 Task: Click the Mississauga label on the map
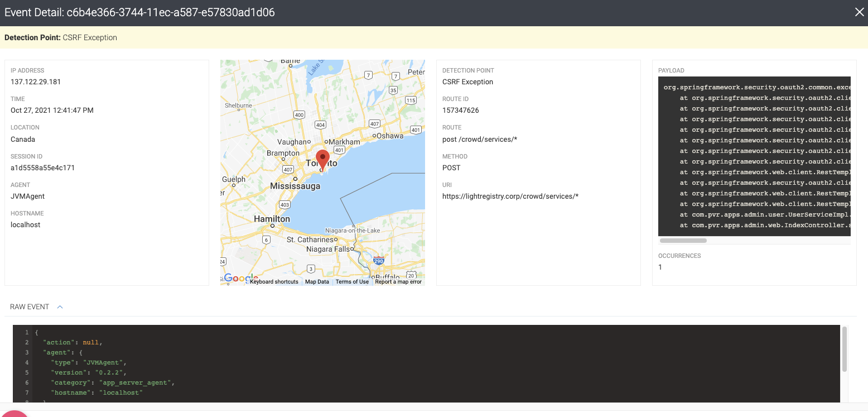coord(295,186)
